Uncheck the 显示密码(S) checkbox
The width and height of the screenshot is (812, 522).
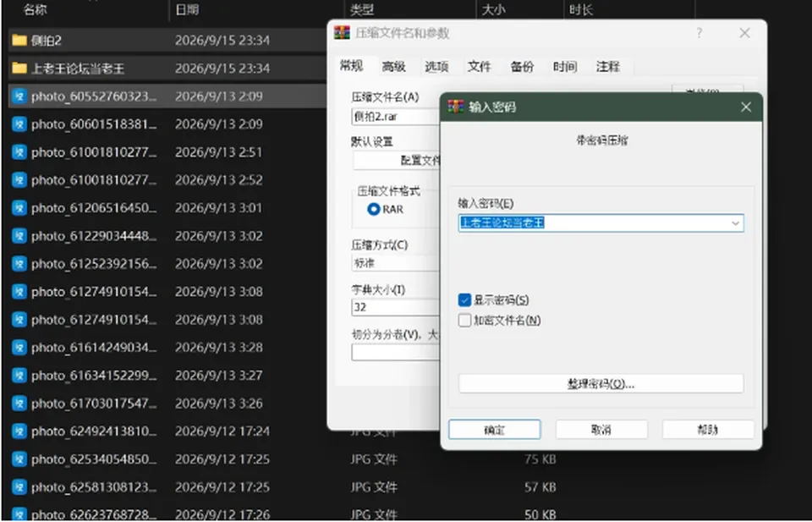pos(464,300)
